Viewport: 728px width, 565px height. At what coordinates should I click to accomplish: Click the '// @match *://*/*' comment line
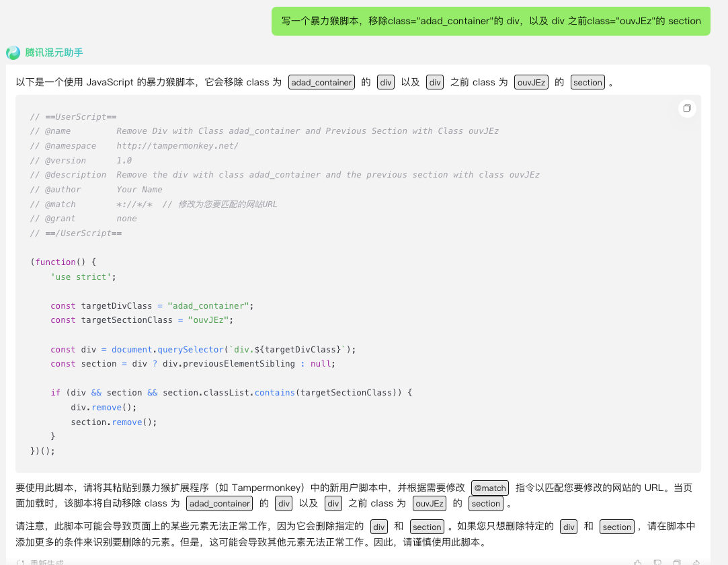pyautogui.click(x=154, y=204)
